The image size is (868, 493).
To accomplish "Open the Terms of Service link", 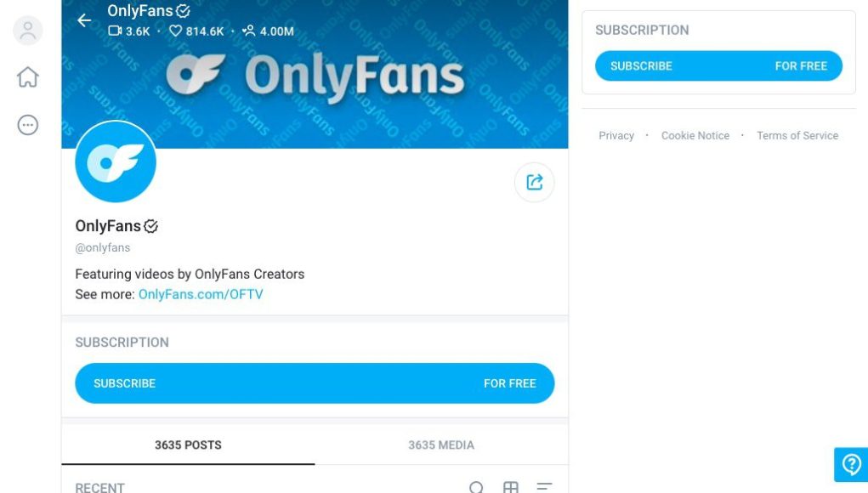I will pyautogui.click(x=797, y=135).
